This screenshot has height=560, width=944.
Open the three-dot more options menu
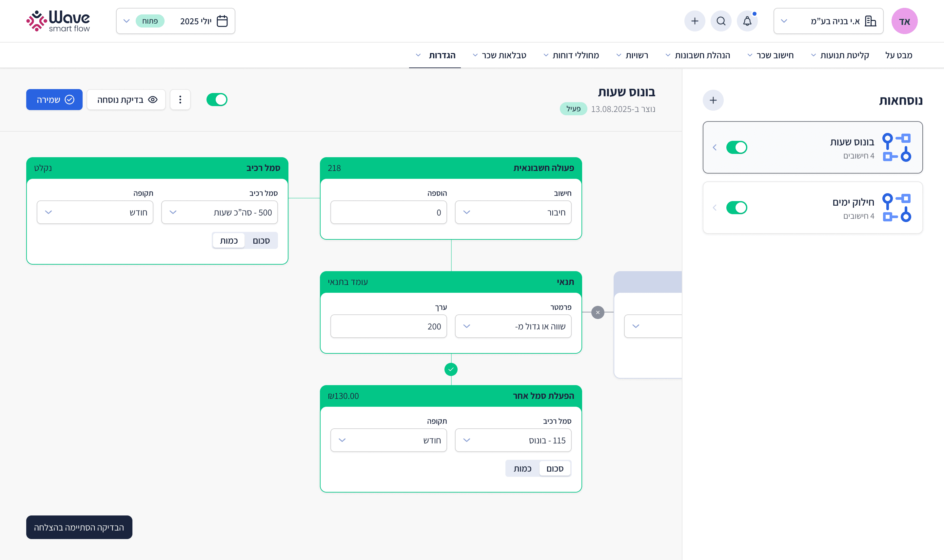180,100
